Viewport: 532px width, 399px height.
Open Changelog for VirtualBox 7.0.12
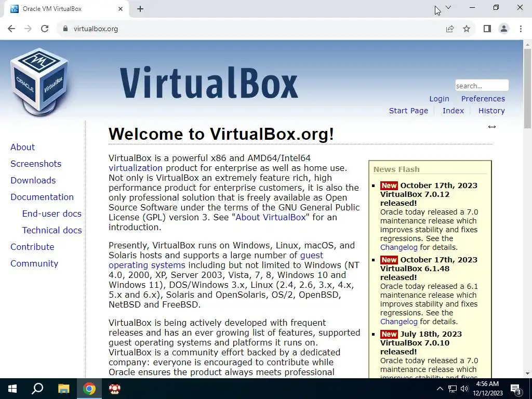point(398,247)
